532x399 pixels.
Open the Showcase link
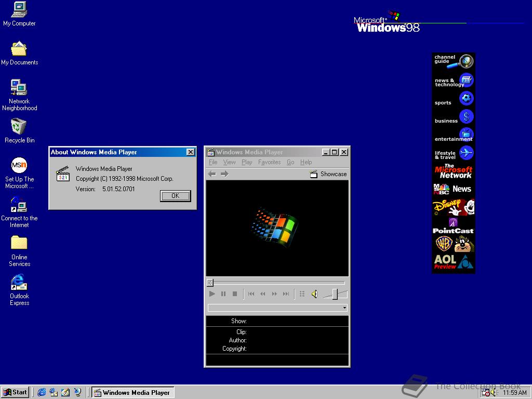328,174
